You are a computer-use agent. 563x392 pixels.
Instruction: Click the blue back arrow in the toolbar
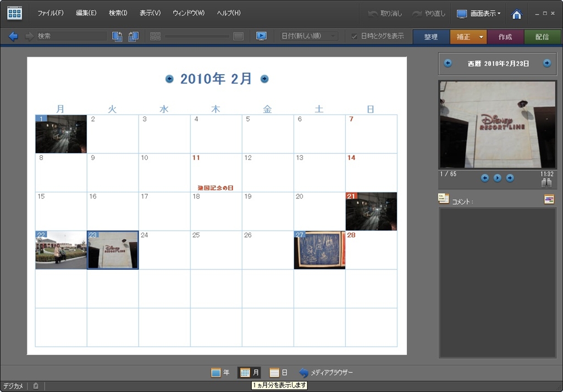[x=13, y=36]
